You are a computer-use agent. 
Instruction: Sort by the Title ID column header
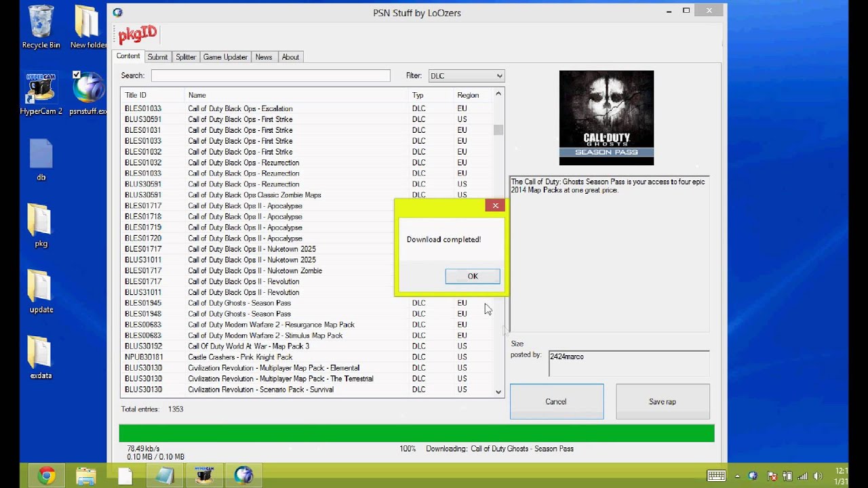point(152,95)
